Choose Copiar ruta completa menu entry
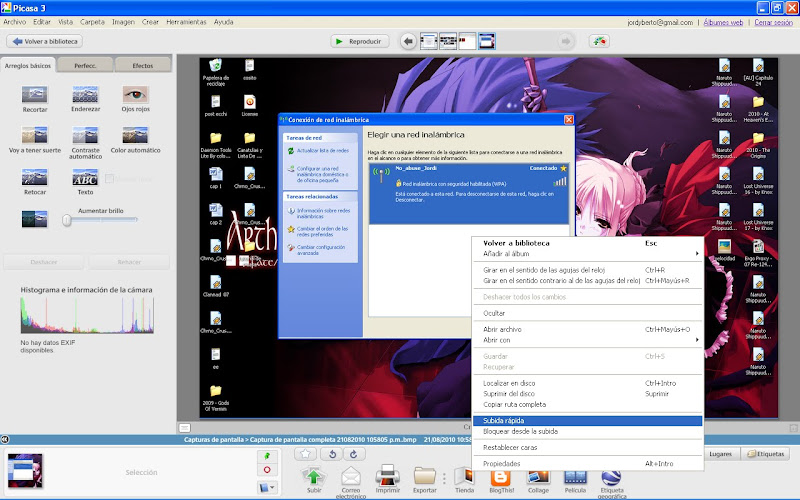Viewport: 800px width, 500px height. pyautogui.click(x=587, y=405)
